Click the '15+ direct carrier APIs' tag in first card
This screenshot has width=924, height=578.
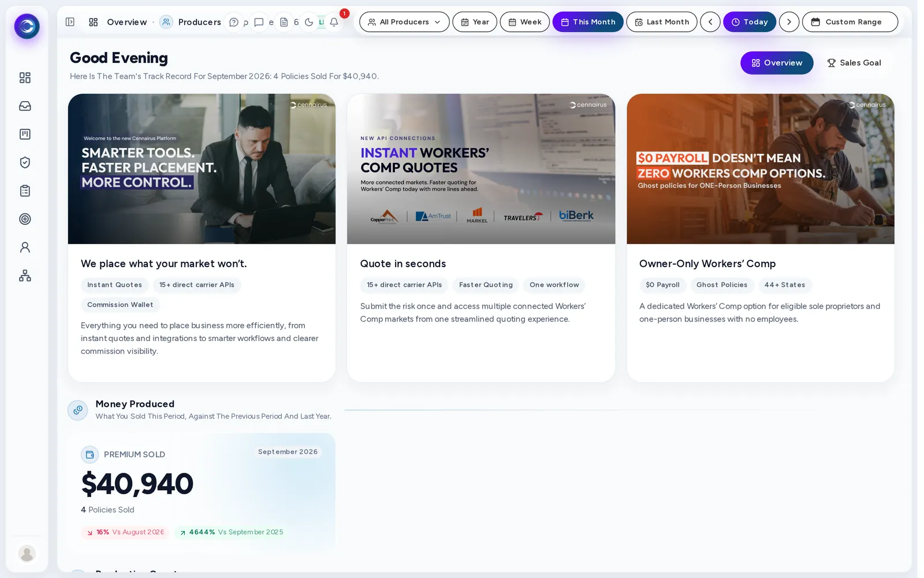197,285
